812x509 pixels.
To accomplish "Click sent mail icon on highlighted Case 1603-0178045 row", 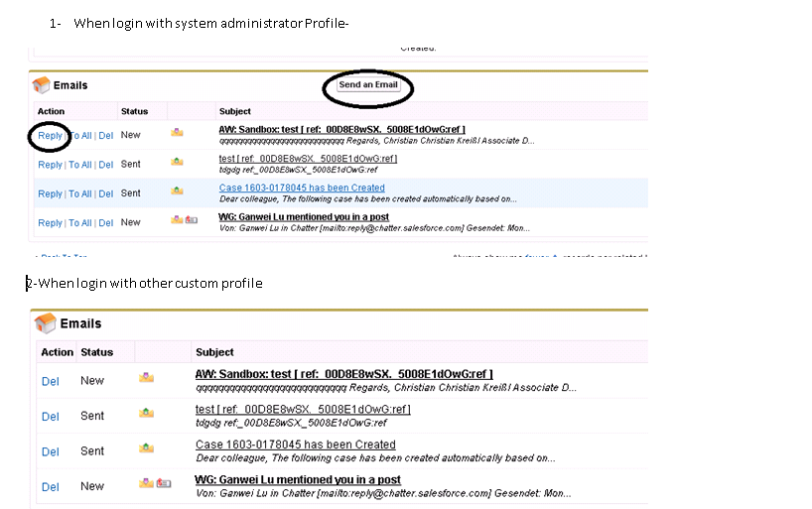I will pyautogui.click(x=177, y=191).
